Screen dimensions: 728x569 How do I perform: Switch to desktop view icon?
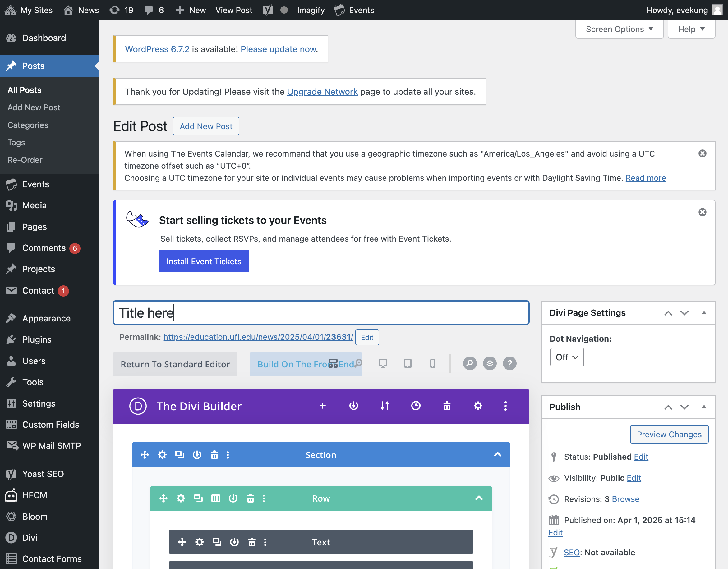[383, 363]
